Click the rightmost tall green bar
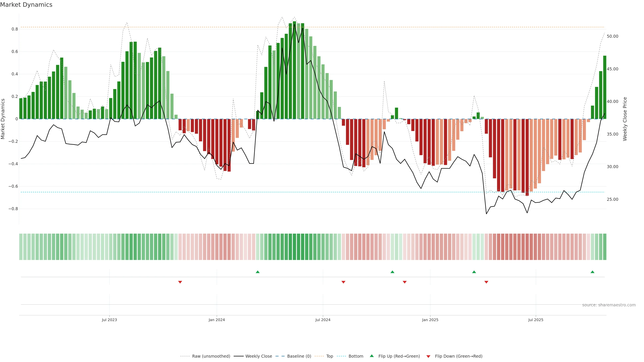Image resolution: width=644 pixels, height=362 pixels. 604,87
